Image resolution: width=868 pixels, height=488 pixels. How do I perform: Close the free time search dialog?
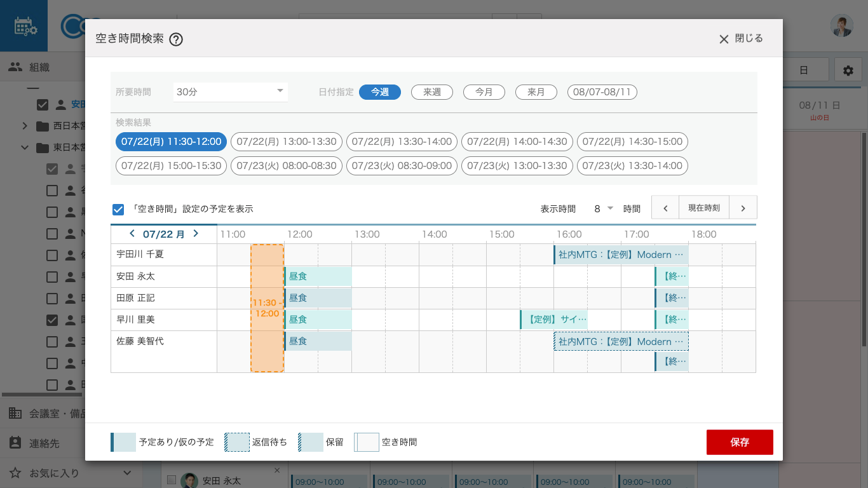click(740, 39)
